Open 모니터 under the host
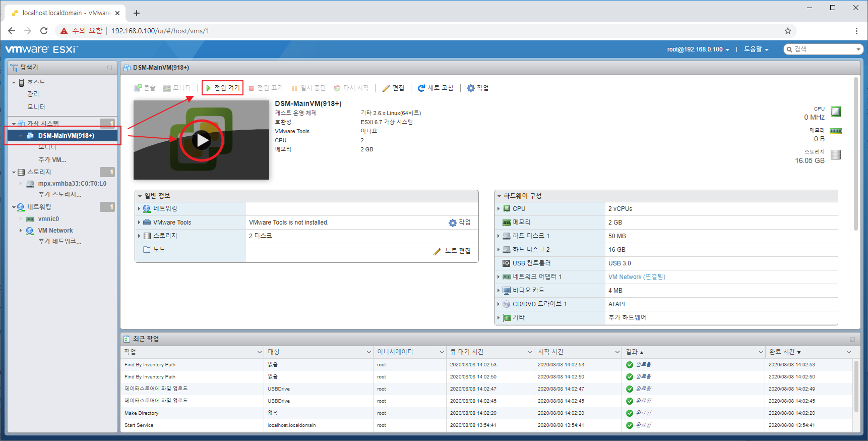 pos(36,106)
